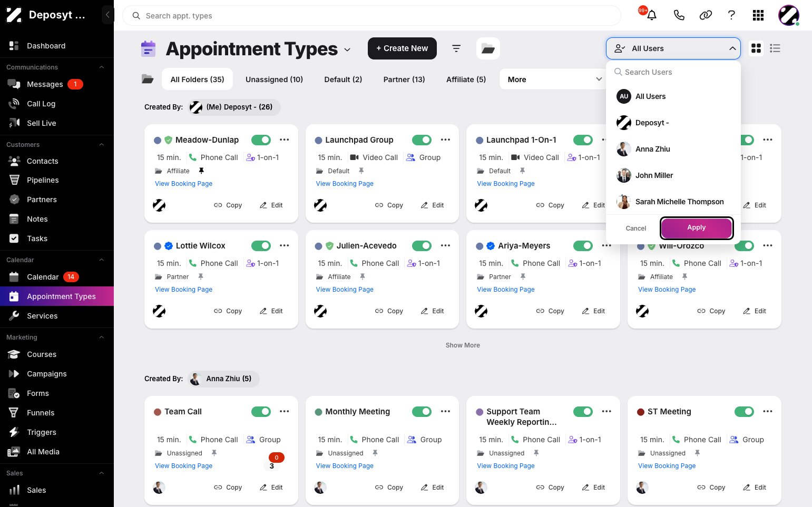The width and height of the screenshot is (812, 507).
Task: Disable the Lottie Wilcox appointment type
Action: 261,245
